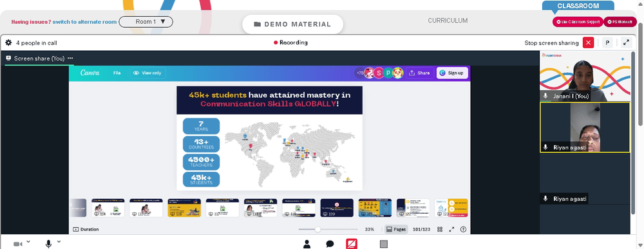
Task: Enter Canva fullscreen presentation mode
Action: [451, 229]
